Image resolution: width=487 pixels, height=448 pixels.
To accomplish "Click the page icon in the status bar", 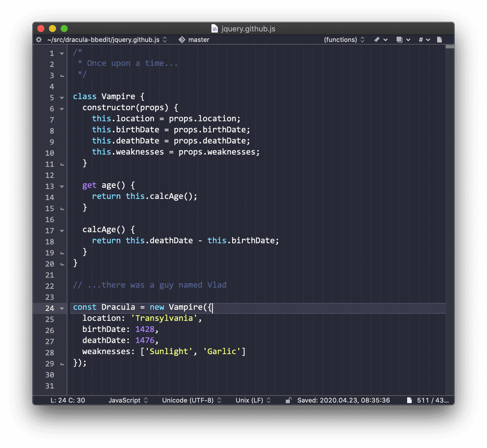I will click(409, 400).
